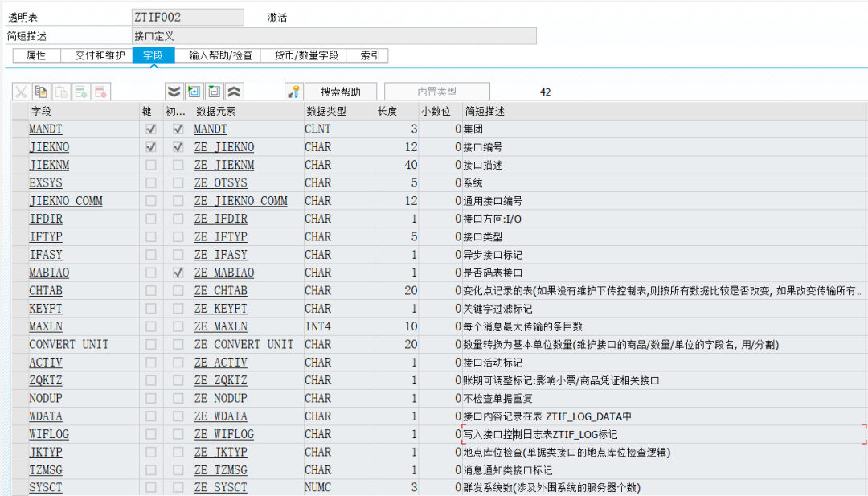Viewport: 868px width, 496px height.
Task: Select the row selector for WDATA row
Action: click(20, 416)
